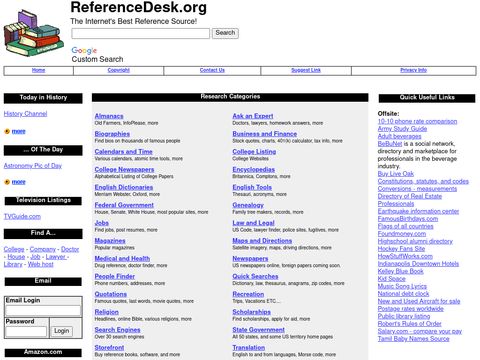Open Medical and Health category

pos(122,258)
